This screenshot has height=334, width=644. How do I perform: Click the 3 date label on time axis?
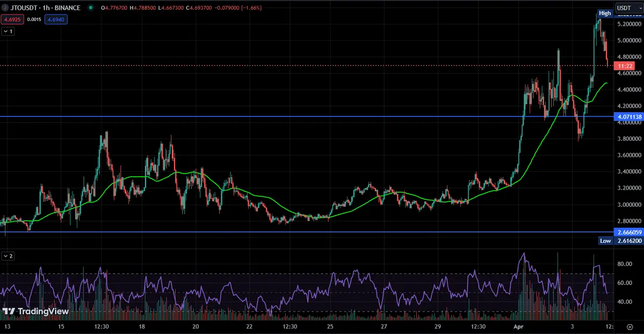pos(572,326)
